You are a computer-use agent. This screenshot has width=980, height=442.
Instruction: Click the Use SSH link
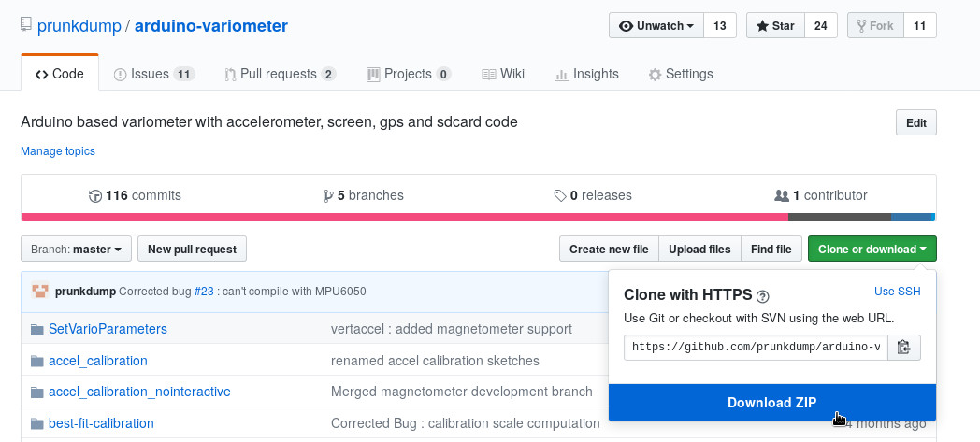coord(897,292)
